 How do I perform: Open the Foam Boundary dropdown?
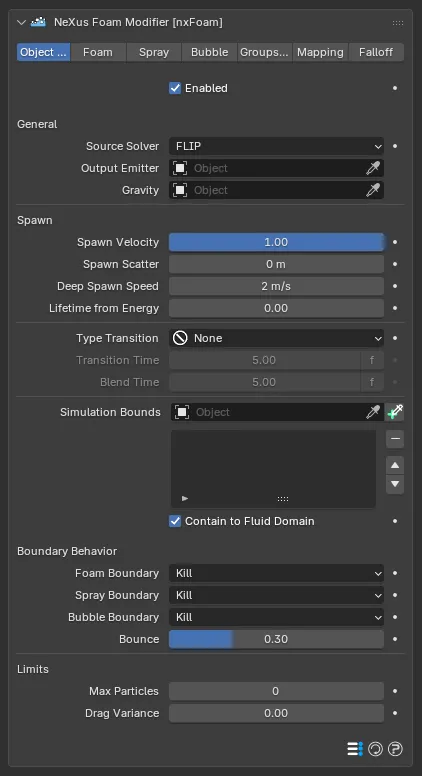point(277,573)
